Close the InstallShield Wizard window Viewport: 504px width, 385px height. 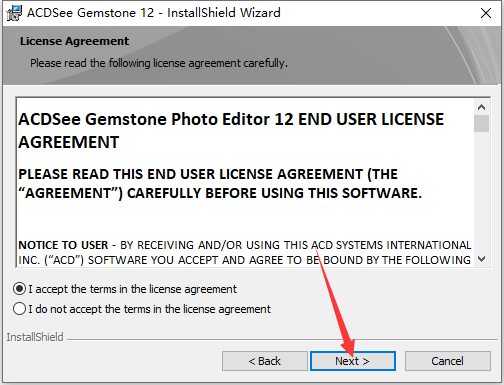pyautogui.click(x=486, y=13)
